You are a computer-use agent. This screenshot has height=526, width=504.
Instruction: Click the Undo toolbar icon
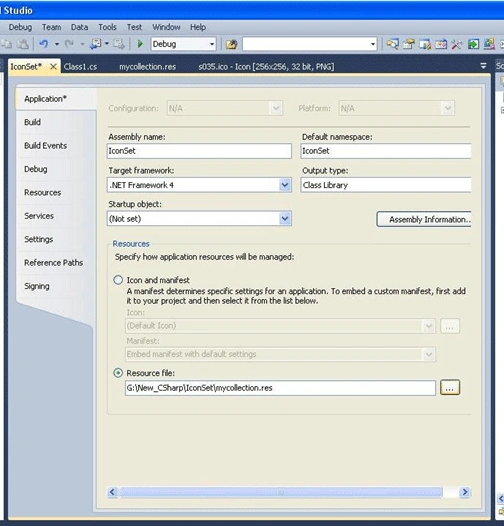click(44, 44)
